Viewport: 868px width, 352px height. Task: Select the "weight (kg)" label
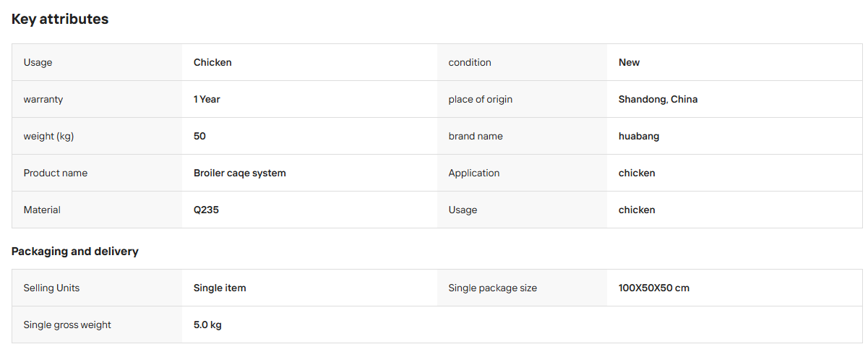click(x=49, y=136)
